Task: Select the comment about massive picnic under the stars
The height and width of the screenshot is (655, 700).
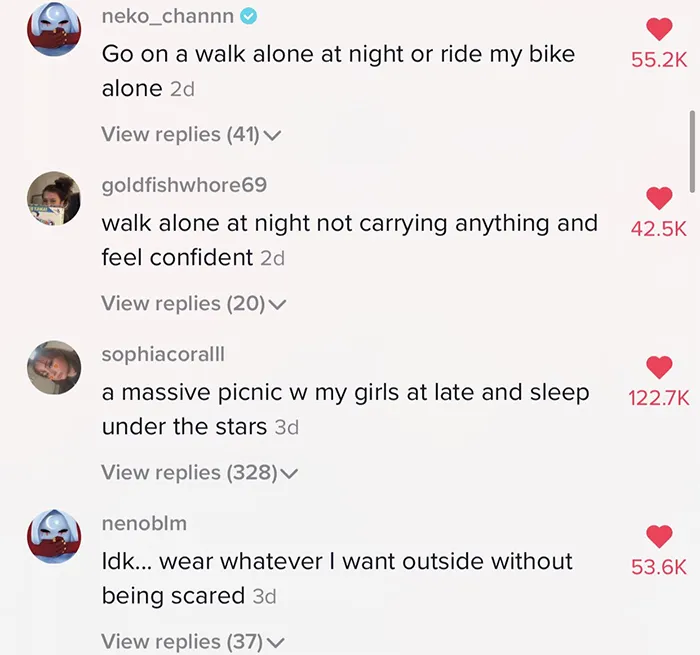Action: click(x=345, y=409)
